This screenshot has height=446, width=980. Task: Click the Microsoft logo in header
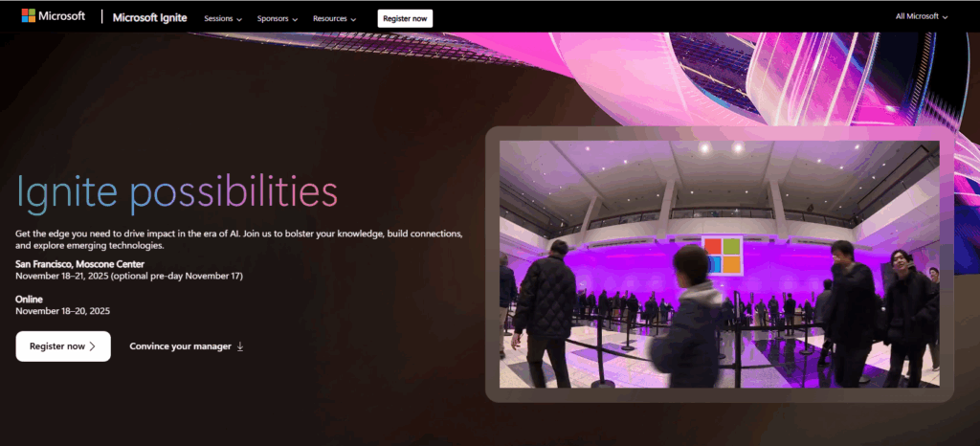coord(54,15)
